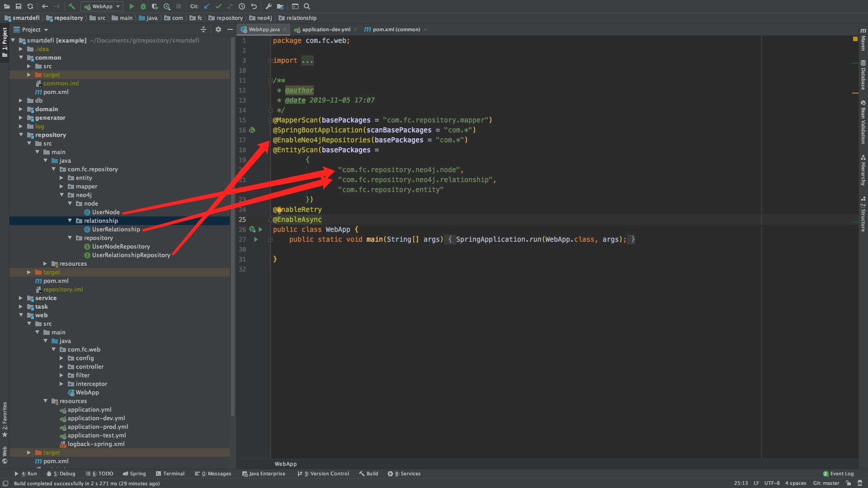The image size is (868, 488).
Task: Switch to the WebApp.java tab
Action: pyautogui.click(x=264, y=29)
